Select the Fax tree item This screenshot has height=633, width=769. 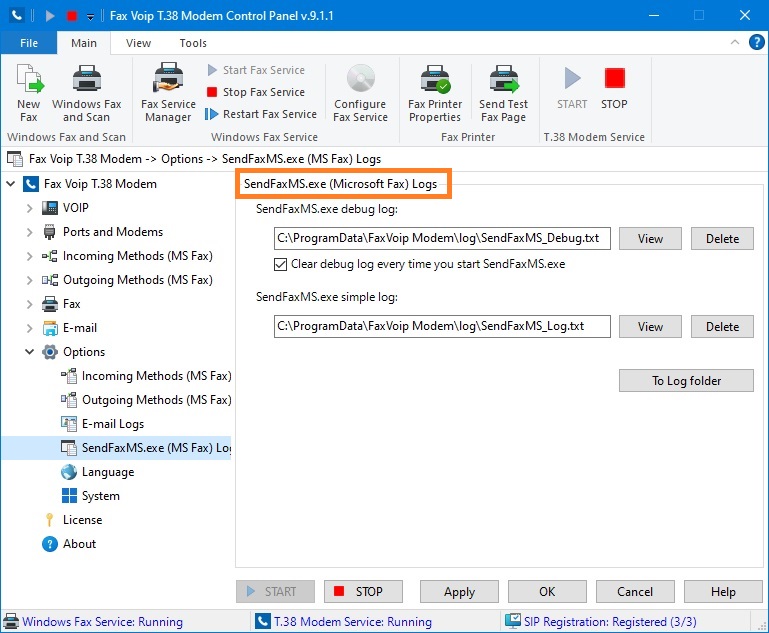pyautogui.click(x=72, y=304)
